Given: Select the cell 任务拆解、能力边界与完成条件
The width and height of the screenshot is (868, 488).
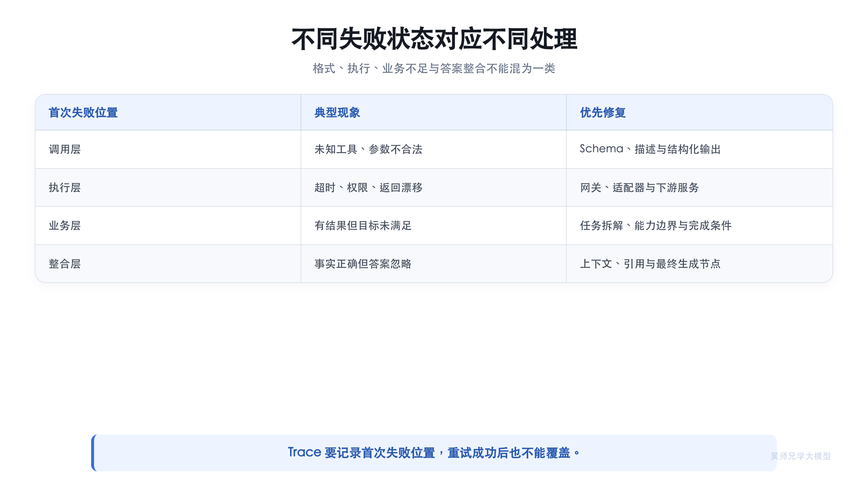Looking at the screenshot, I should (x=699, y=226).
